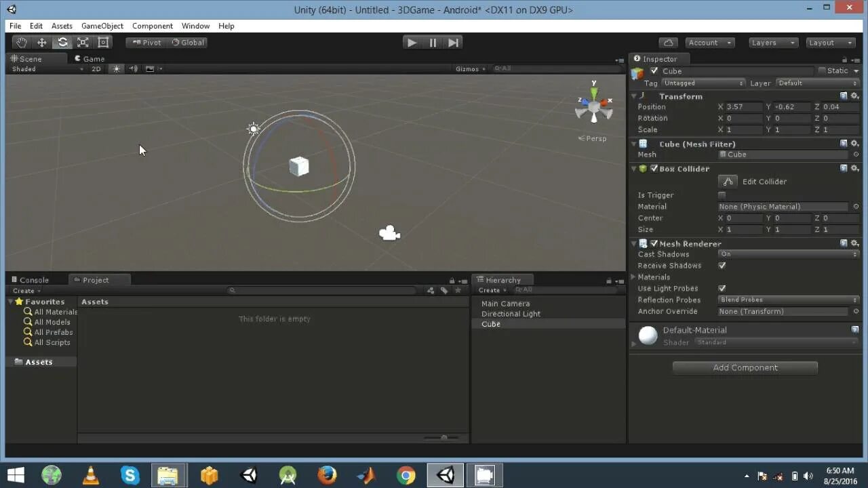Click the Step frame button
868x488 pixels.
tap(454, 42)
